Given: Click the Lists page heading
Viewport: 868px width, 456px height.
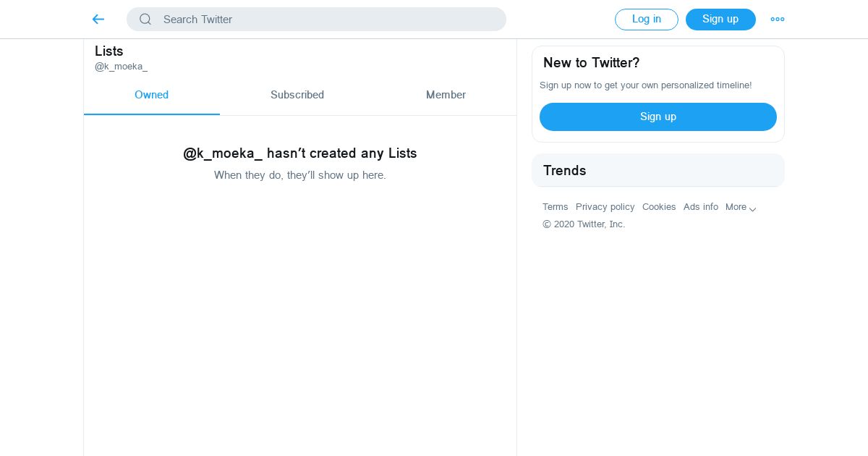Looking at the screenshot, I should coord(109,51).
